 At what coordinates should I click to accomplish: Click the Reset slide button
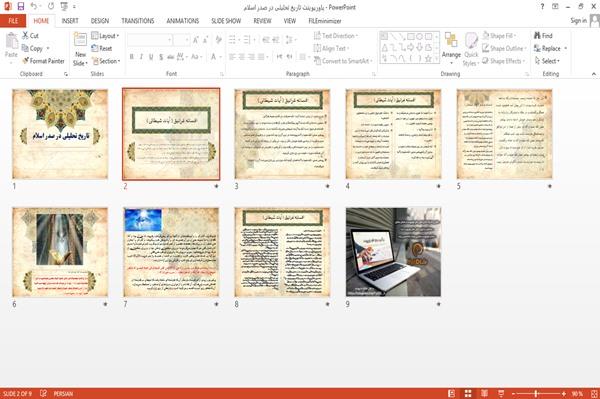pyautogui.click(x=102, y=48)
